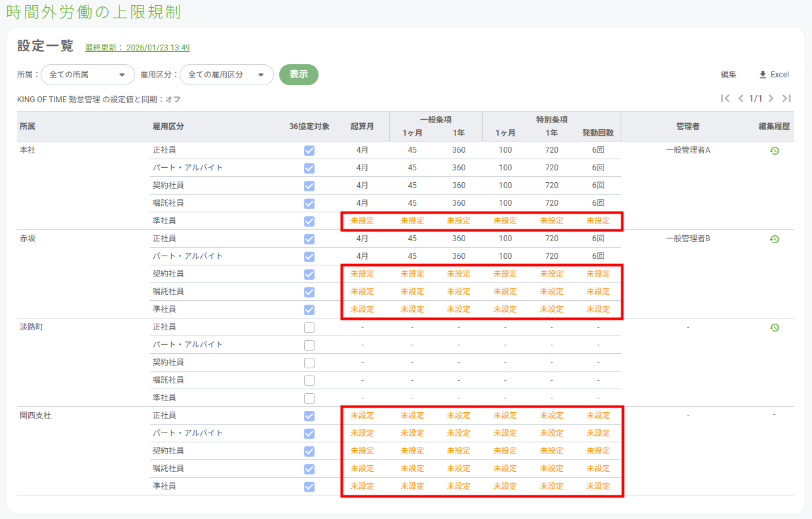
Task: Toggle 36協定対象 checkbox for 本社 準社員
Action: 309,221
